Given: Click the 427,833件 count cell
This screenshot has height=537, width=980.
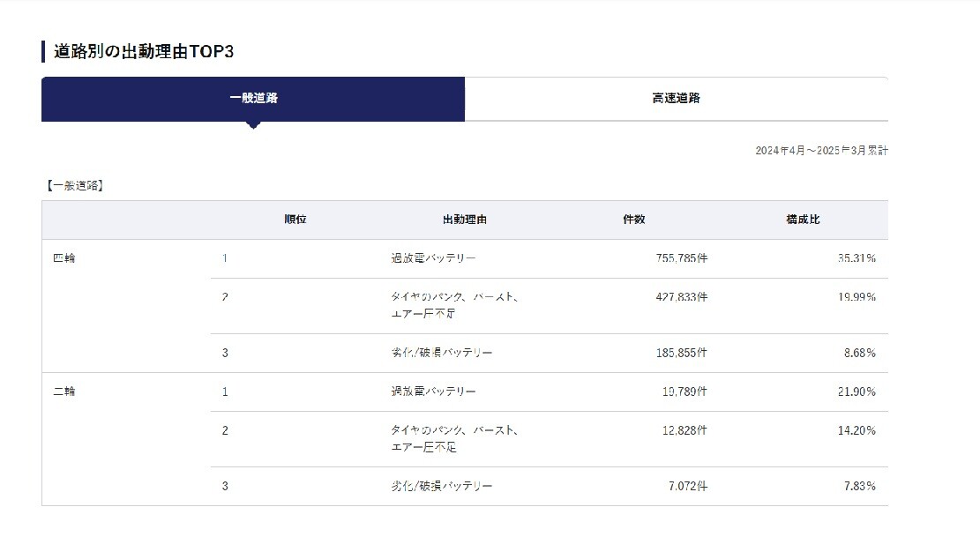Looking at the screenshot, I should (681, 297).
